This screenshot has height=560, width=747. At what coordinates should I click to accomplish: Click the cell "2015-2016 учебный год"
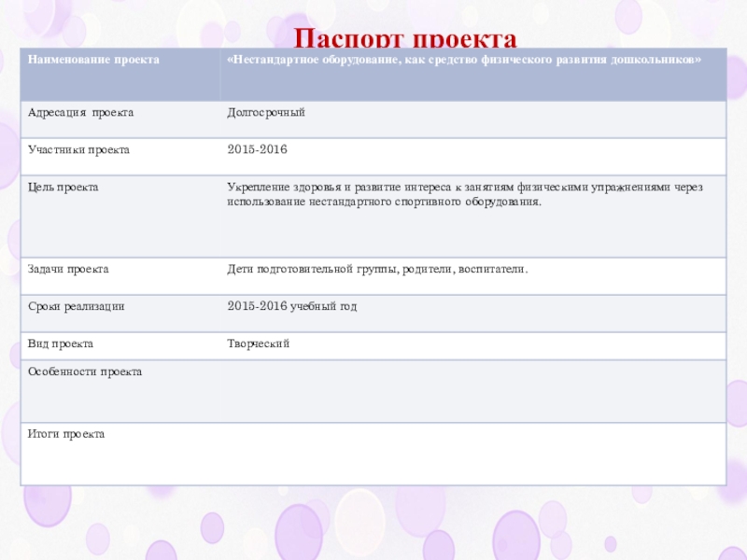[x=473, y=314]
